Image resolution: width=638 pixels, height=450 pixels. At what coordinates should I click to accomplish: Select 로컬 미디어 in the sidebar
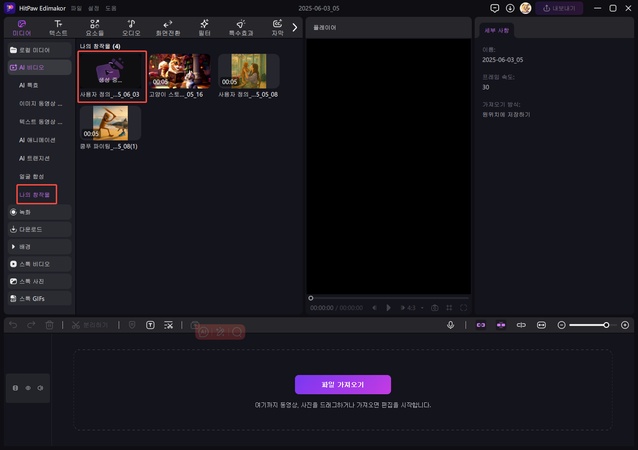pyautogui.click(x=39, y=50)
